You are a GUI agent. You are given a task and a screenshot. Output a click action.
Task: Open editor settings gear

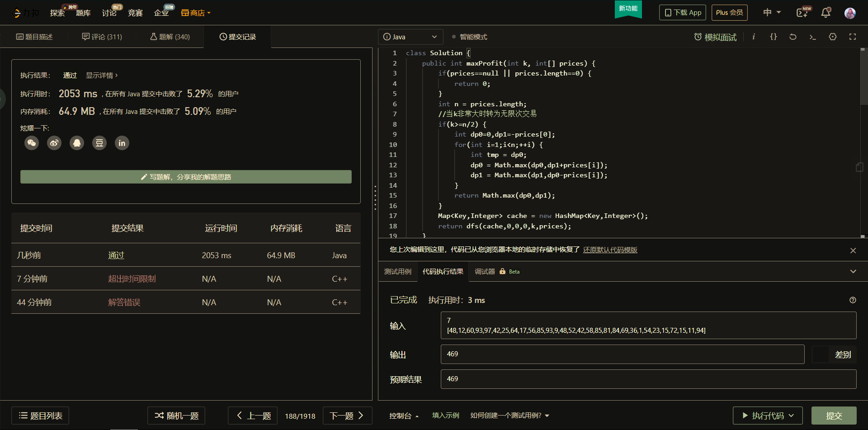[x=833, y=37]
